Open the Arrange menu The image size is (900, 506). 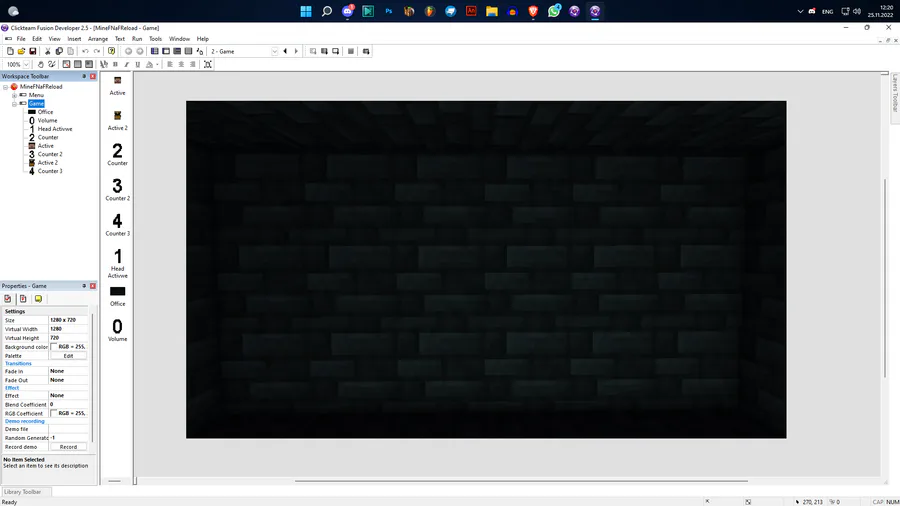(98, 39)
